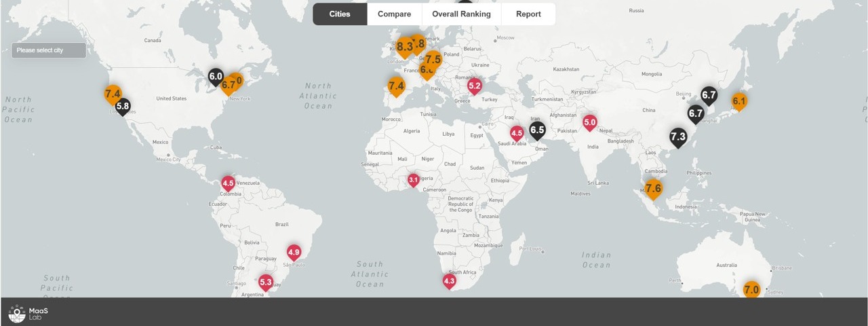This screenshot has width=868, height=326.
Task: Select the black 5.8 marker at Los Angeles
Action: [123, 106]
